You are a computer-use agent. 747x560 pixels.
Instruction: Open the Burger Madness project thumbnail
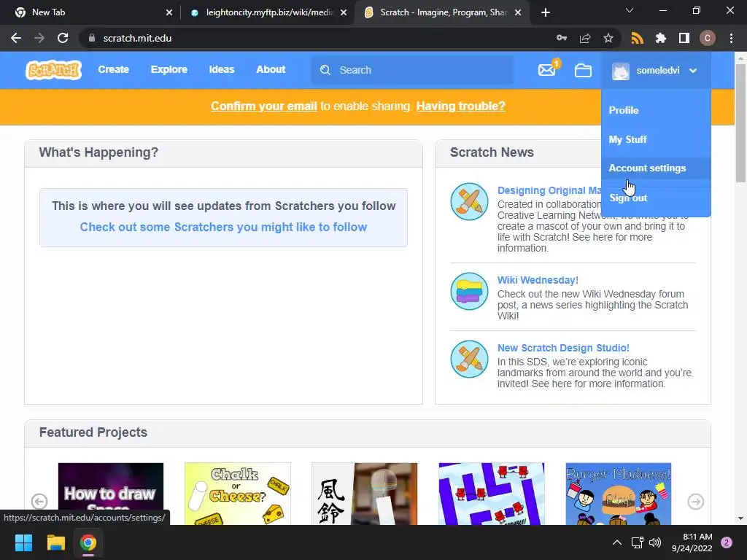click(619, 494)
